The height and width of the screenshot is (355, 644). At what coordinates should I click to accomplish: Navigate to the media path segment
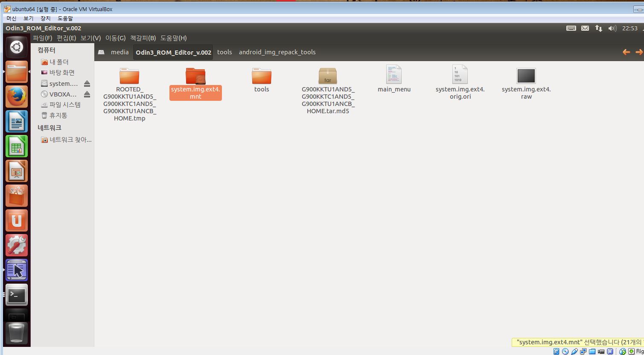tap(119, 52)
